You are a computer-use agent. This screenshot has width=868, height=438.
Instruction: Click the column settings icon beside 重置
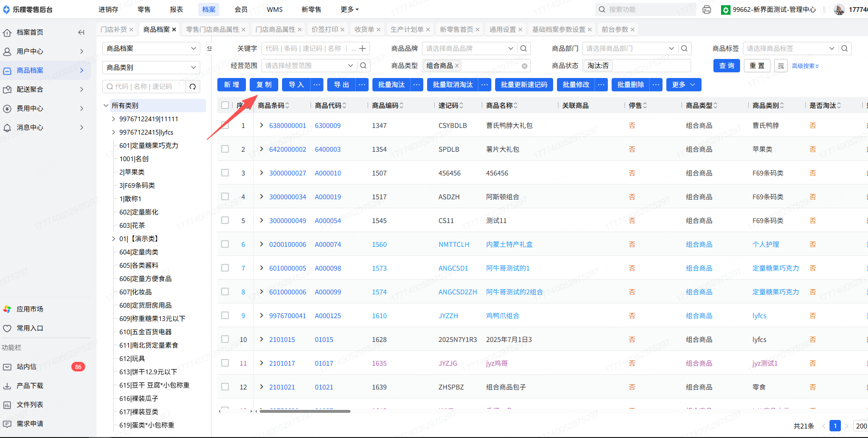point(780,66)
